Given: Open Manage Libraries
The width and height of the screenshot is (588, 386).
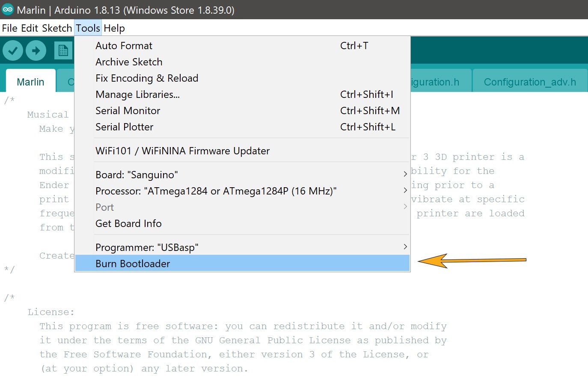Looking at the screenshot, I should [x=137, y=94].
